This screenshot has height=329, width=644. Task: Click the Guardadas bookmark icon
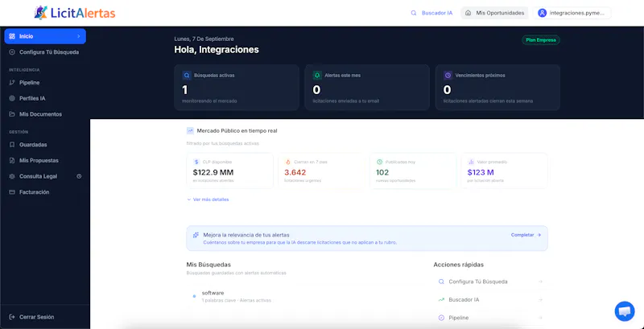pos(12,145)
